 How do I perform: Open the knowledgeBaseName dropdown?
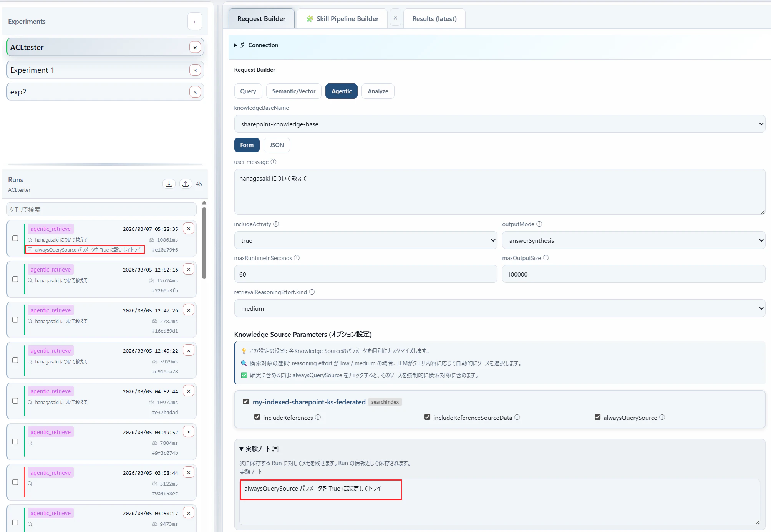coord(499,124)
